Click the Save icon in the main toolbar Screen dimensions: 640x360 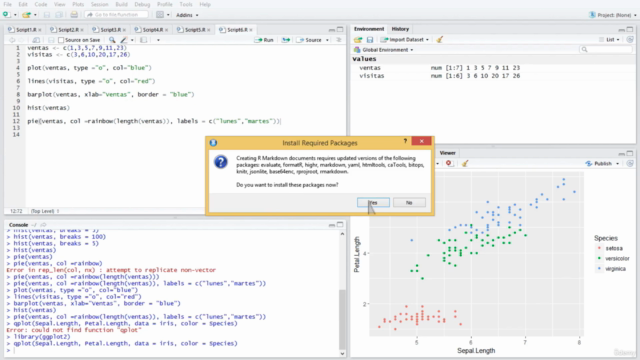point(47,15)
